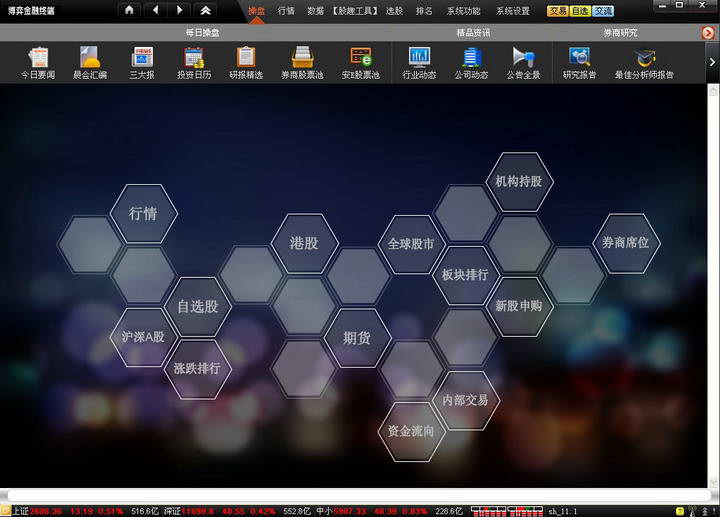Open 今日要闻 news icon
Viewport: 720px width, 517px height.
39,58
